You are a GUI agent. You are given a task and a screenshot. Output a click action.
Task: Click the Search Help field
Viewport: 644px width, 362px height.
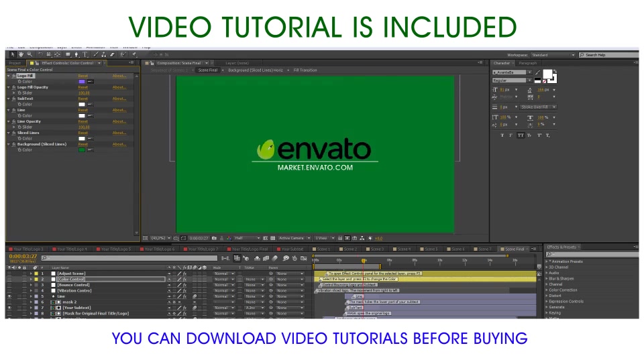(608, 55)
